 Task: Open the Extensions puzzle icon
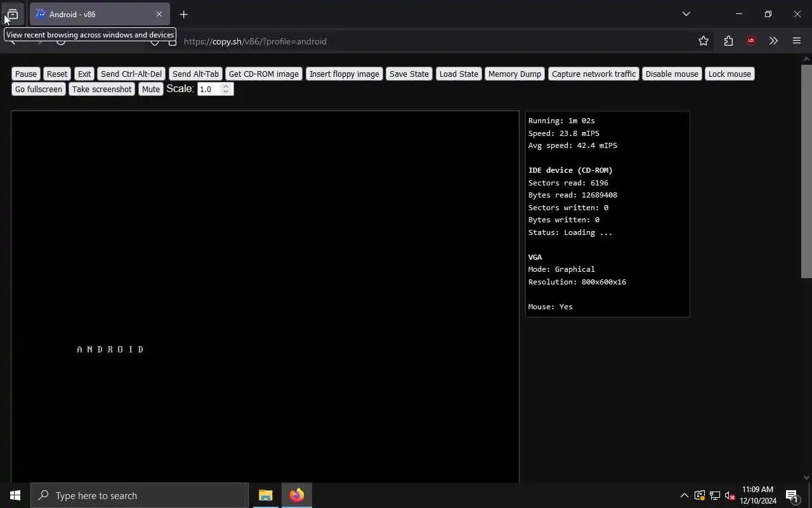(x=728, y=41)
